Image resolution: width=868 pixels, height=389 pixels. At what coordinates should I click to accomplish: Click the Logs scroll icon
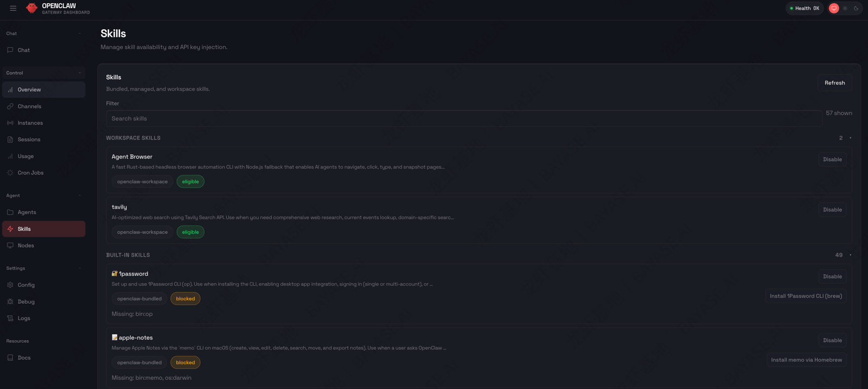click(10, 318)
